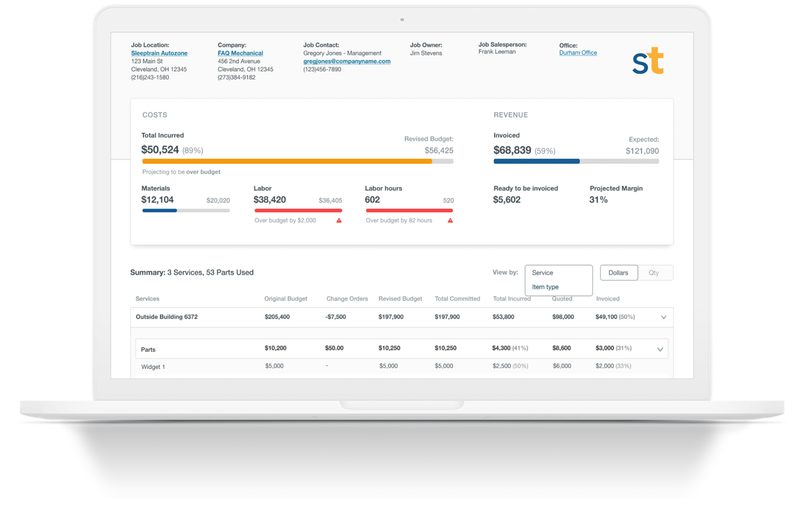Click the Services column header
The image size is (807, 532).
pos(147,298)
